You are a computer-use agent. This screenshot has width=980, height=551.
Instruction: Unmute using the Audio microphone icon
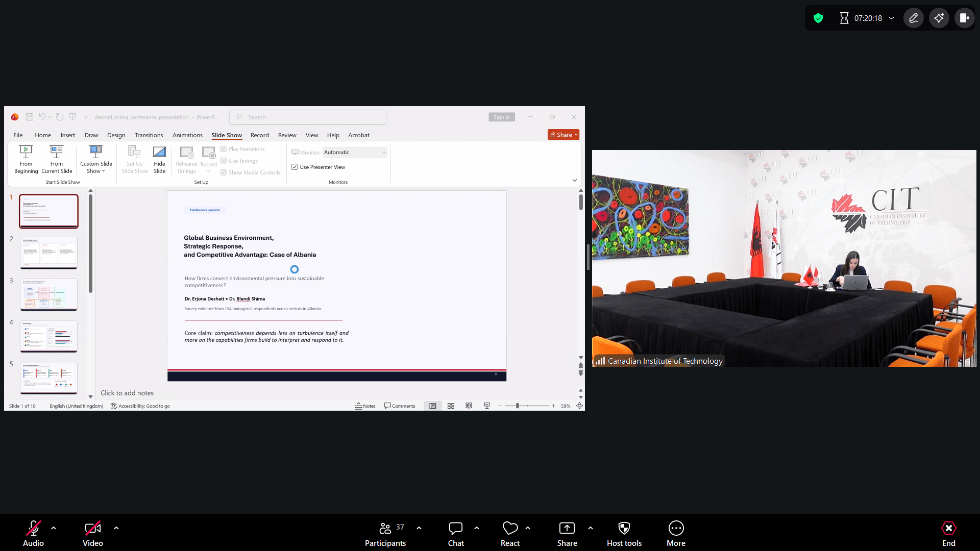pos(33,529)
